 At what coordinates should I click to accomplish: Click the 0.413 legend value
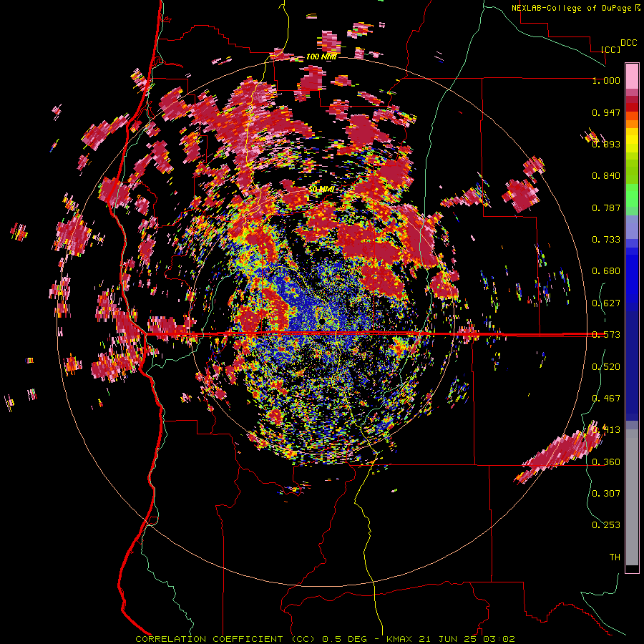606,430
